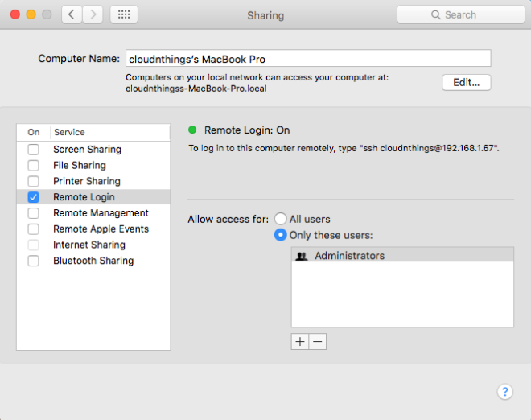This screenshot has width=531, height=420.
Task: Select Remote Apple Events service row
Action: tap(101, 229)
